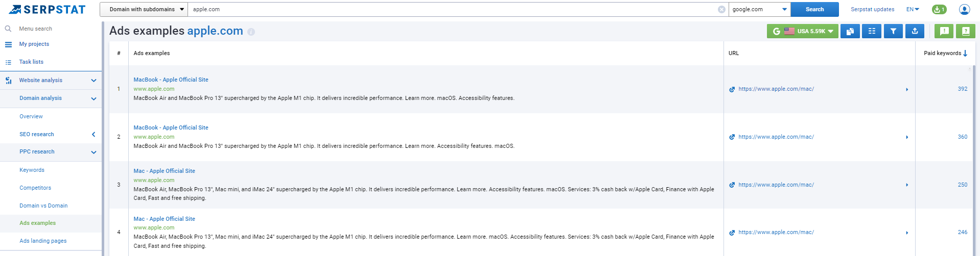Open the column settings button
This screenshot has height=256, width=980.
coord(872,31)
